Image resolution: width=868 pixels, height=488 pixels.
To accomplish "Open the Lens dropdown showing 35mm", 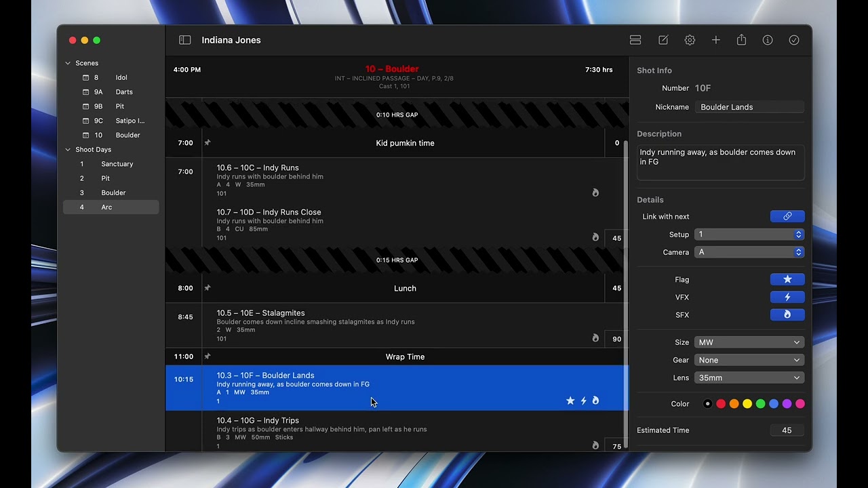I will (749, 378).
